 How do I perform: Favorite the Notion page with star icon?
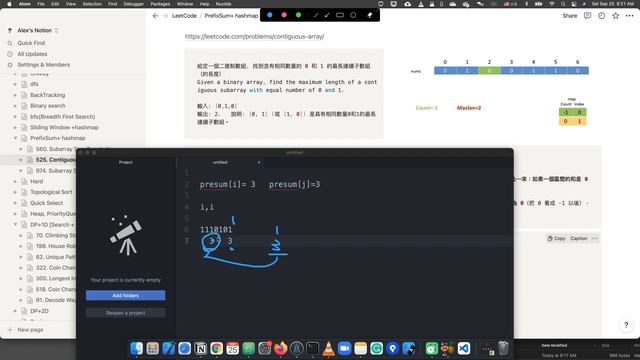coord(616,16)
